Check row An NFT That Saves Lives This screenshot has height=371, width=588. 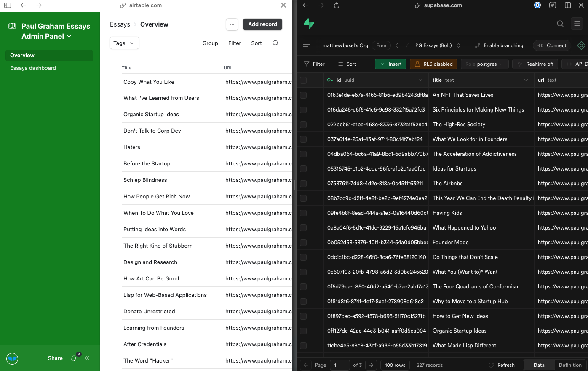pyautogui.click(x=303, y=95)
